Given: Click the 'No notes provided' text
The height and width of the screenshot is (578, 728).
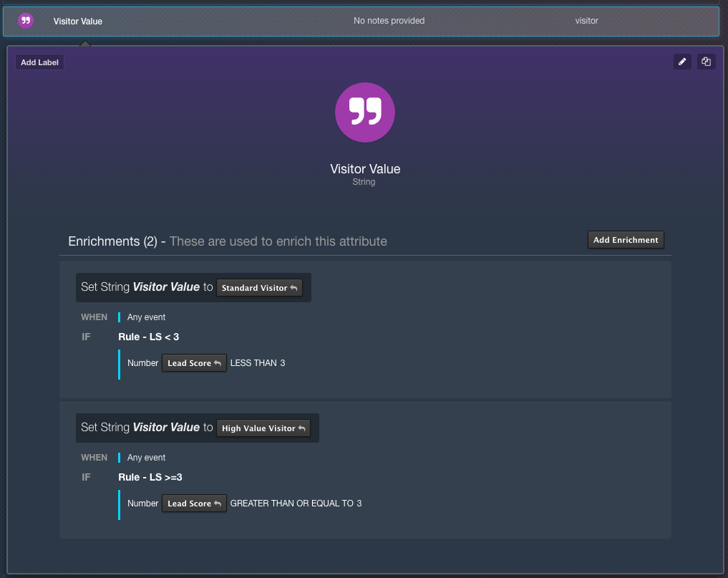Looking at the screenshot, I should [x=389, y=21].
